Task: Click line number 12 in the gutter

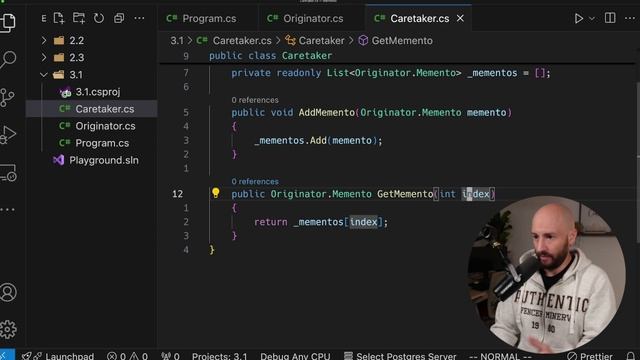Action: [x=178, y=194]
